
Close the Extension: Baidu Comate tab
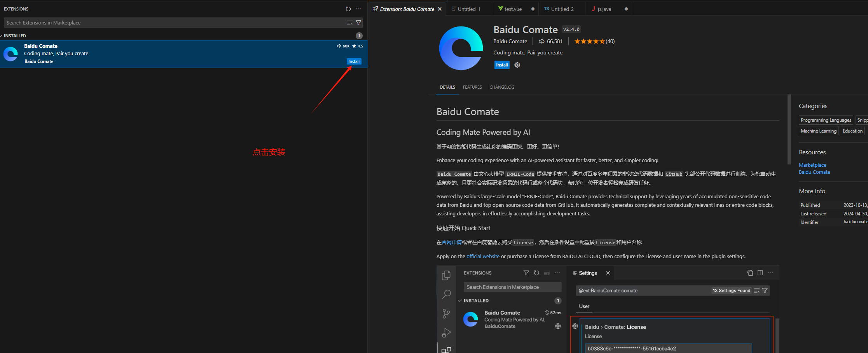click(440, 9)
